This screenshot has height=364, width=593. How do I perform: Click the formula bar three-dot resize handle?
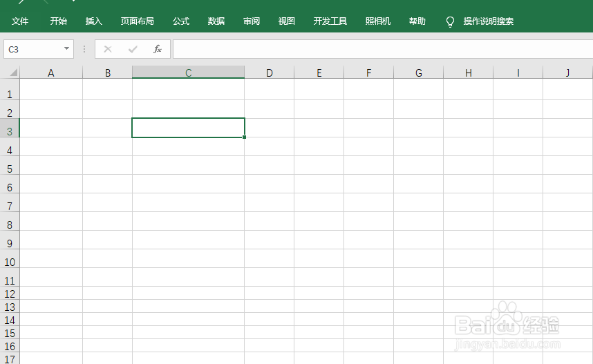pos(84,49)
